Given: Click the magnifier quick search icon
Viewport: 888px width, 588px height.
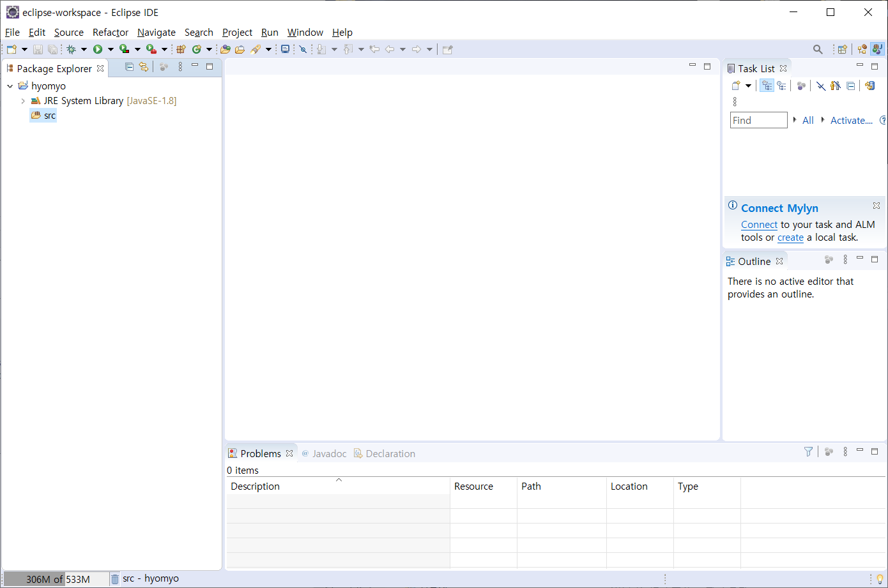Looking at the screenshot, I should [x=818, y=49].
